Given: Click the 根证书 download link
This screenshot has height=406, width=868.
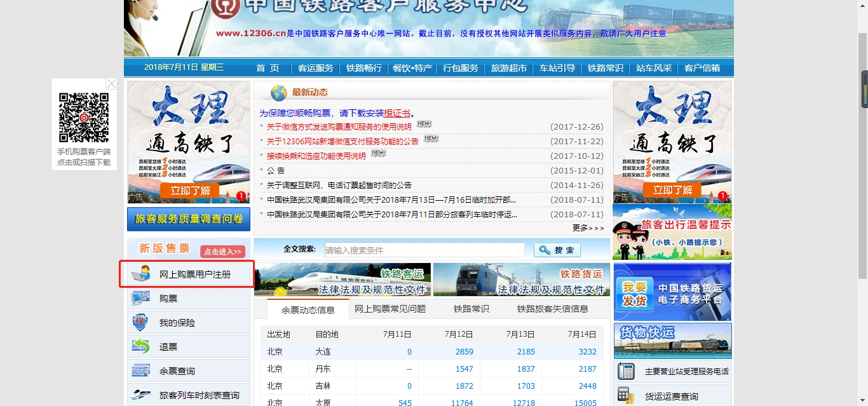Looking at the screenshot, I should tap(397, 113).
